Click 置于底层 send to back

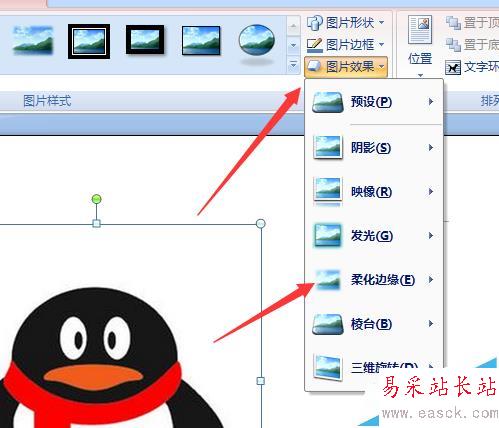pyautogui.click(x=472, y=44)
